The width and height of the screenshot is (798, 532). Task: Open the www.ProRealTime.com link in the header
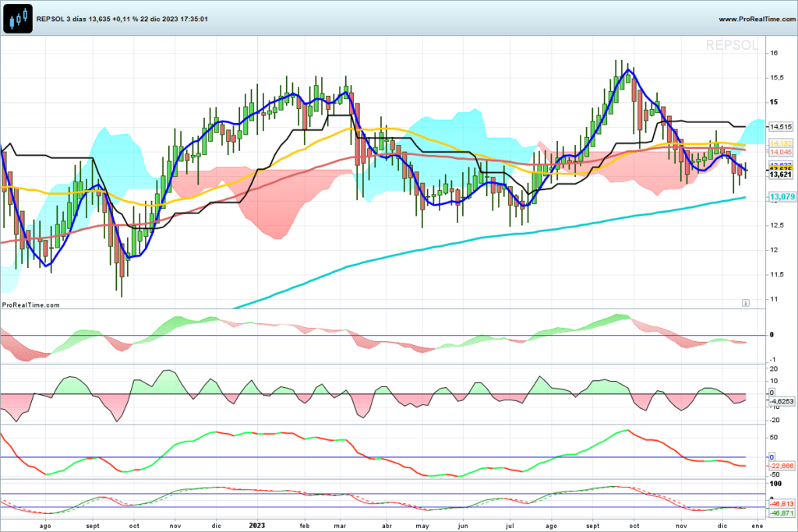coord(757,19)
